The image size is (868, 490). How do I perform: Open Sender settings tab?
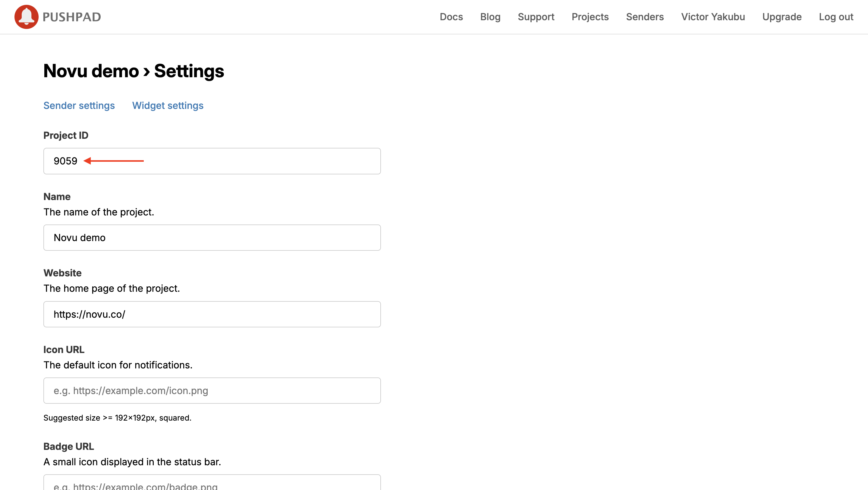point(79,106)
